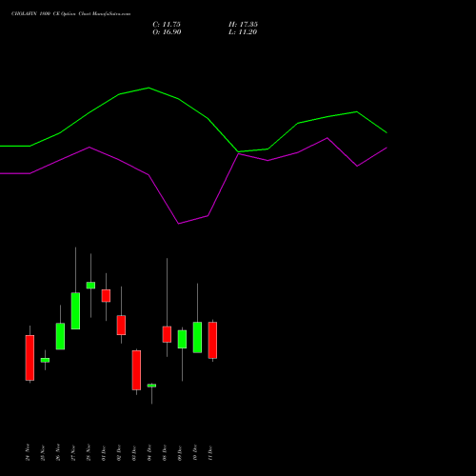Screen dimensions: 476x476
Task: Select the last red candlestick above 11 Dec
Action: (x=212, y=340)
